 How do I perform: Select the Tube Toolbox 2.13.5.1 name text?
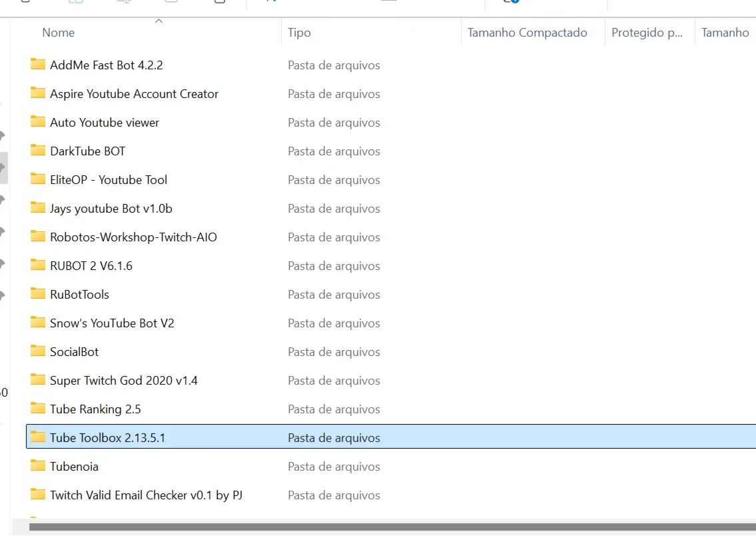pyautogui.click(x=107, y=437)
